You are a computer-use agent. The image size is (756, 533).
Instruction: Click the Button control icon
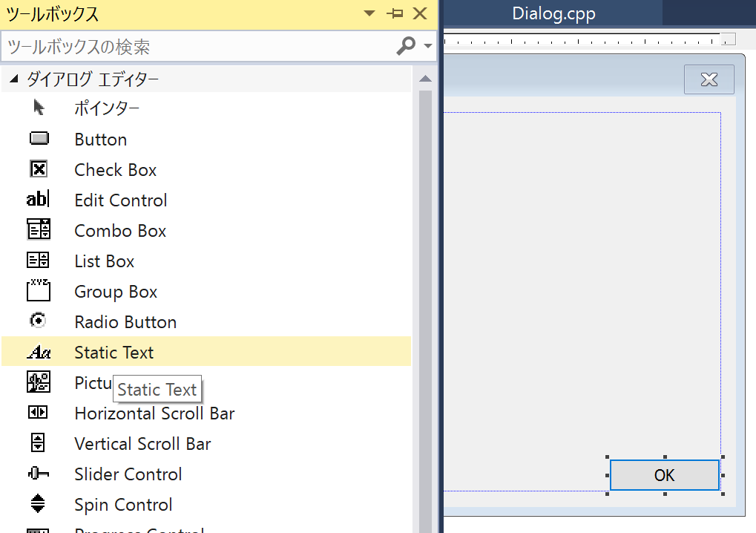[39, 139]
